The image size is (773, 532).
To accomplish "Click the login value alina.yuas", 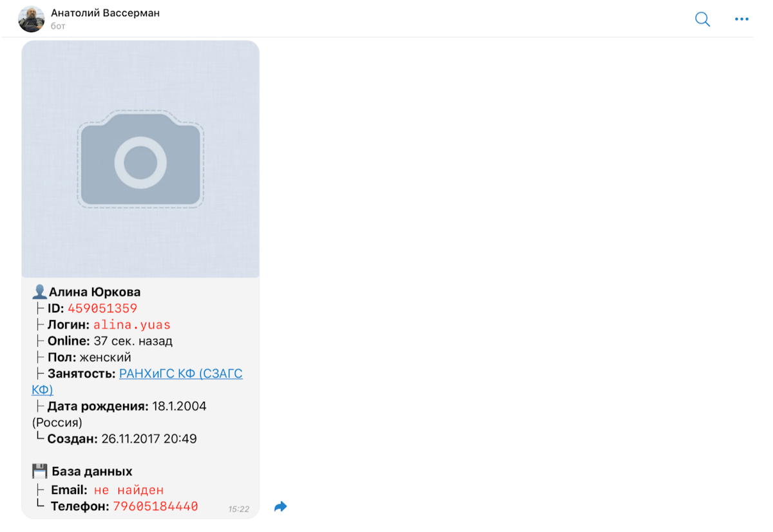I will 132,325.
